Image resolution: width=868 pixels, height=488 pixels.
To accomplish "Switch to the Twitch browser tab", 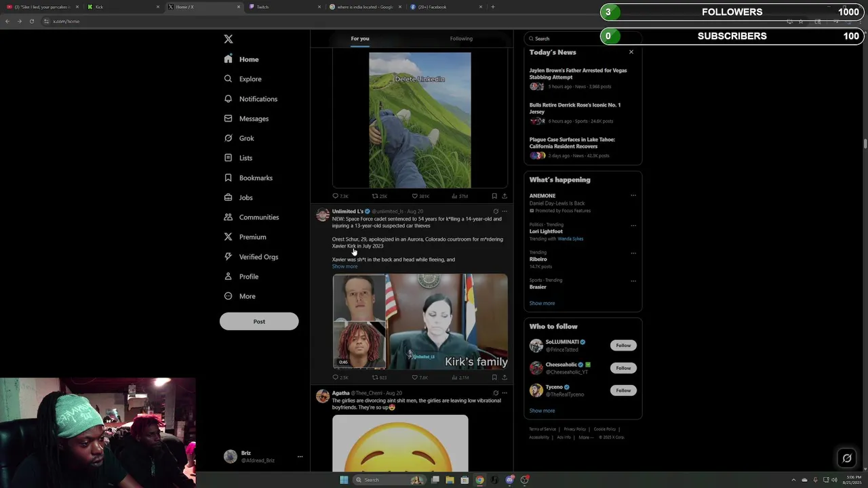I will (283, 7).
